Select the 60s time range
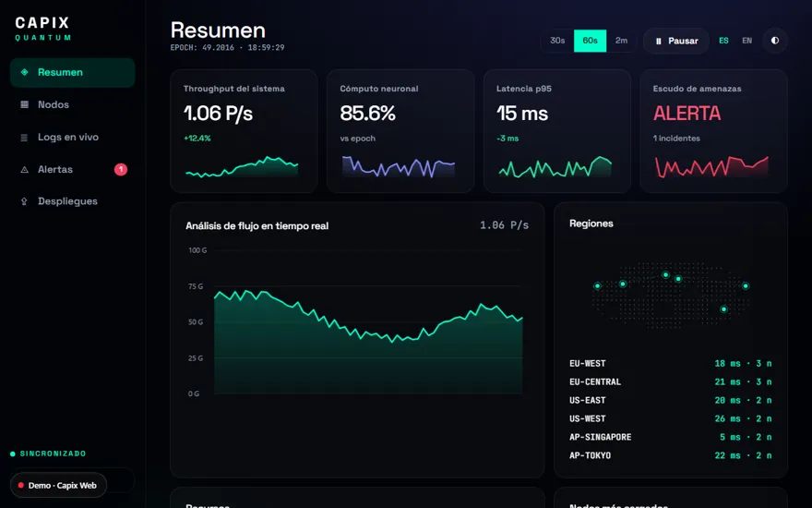Screen dimensions: 812x508 (590, 41)
